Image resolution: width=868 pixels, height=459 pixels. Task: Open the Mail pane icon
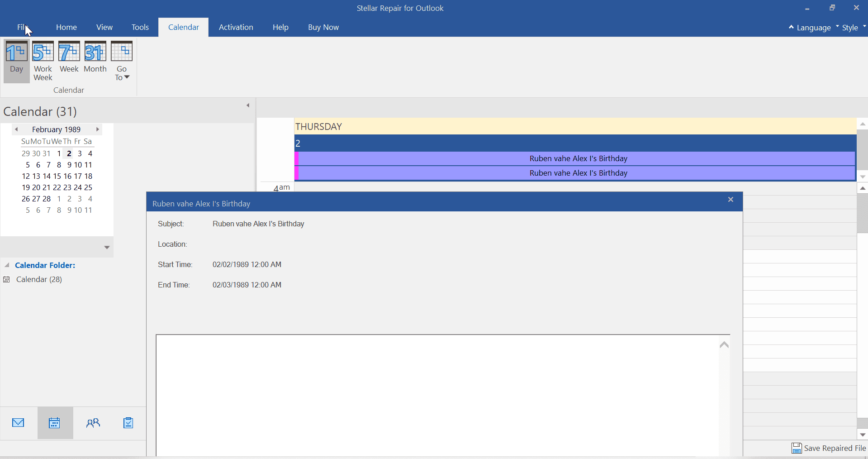click(x=18, y=423)
